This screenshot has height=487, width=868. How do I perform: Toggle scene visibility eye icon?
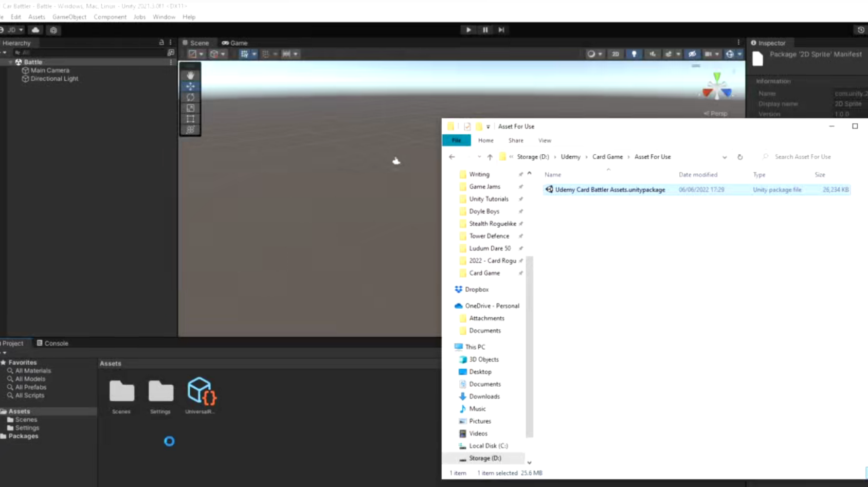click(x=692, y=54)
